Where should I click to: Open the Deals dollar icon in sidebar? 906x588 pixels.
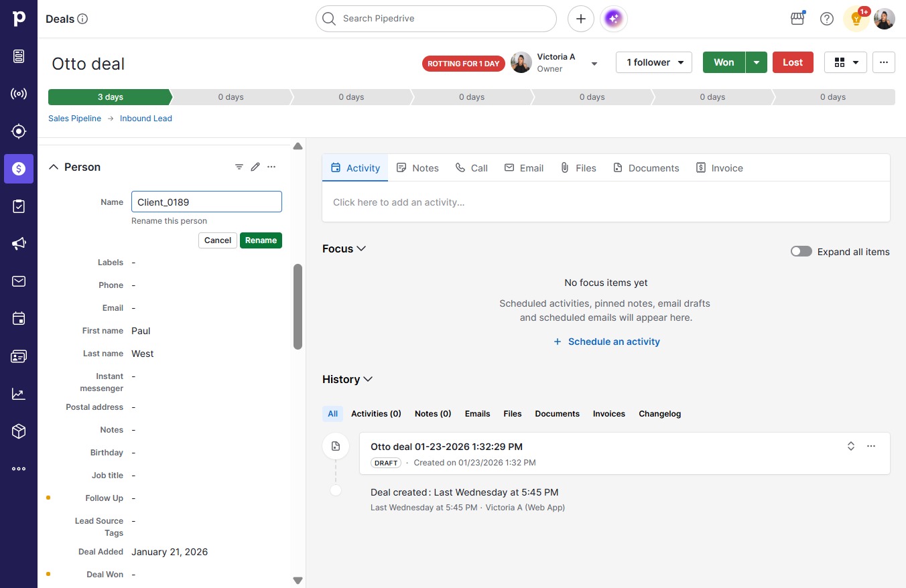click(19, 169)
